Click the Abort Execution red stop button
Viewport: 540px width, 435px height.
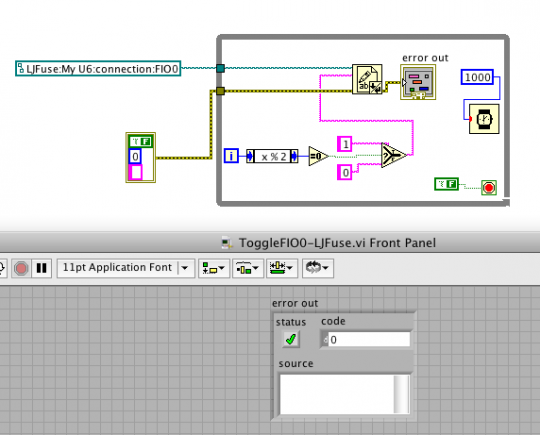[21, 268]
